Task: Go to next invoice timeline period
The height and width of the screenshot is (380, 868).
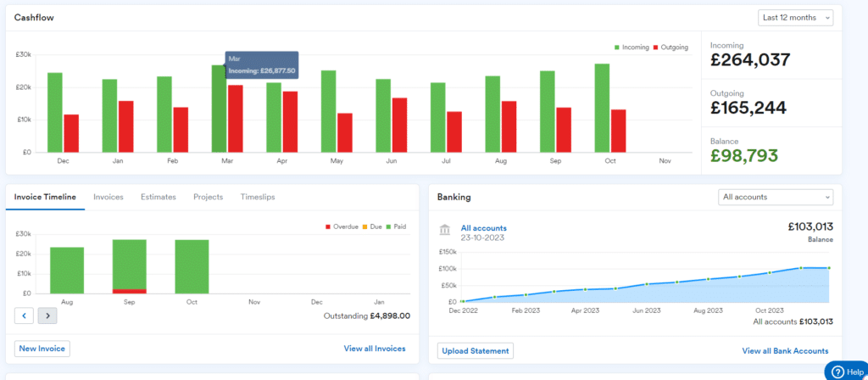Action: 47,316
